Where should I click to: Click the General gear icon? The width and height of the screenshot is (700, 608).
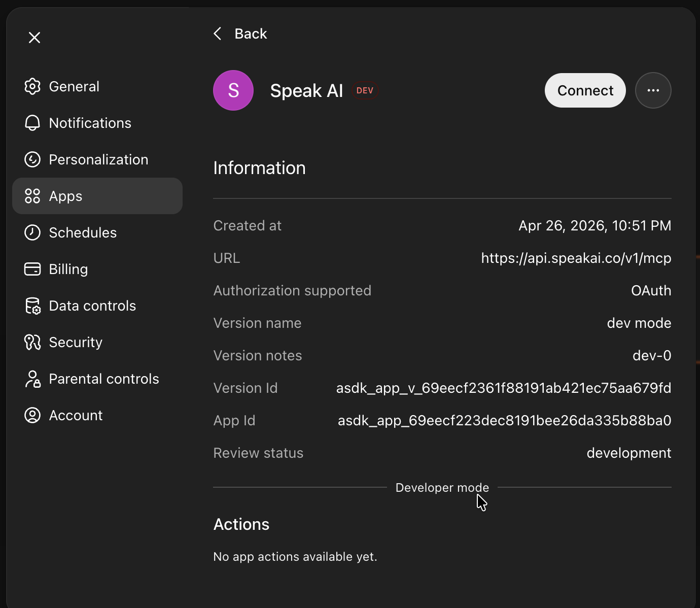[32, 86]
